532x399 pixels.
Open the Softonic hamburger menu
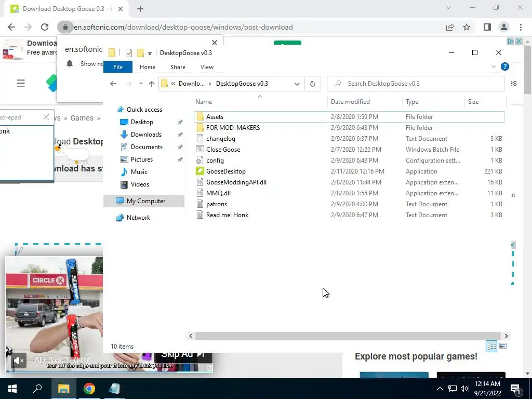pyautogui.click(x=21, y=83)
